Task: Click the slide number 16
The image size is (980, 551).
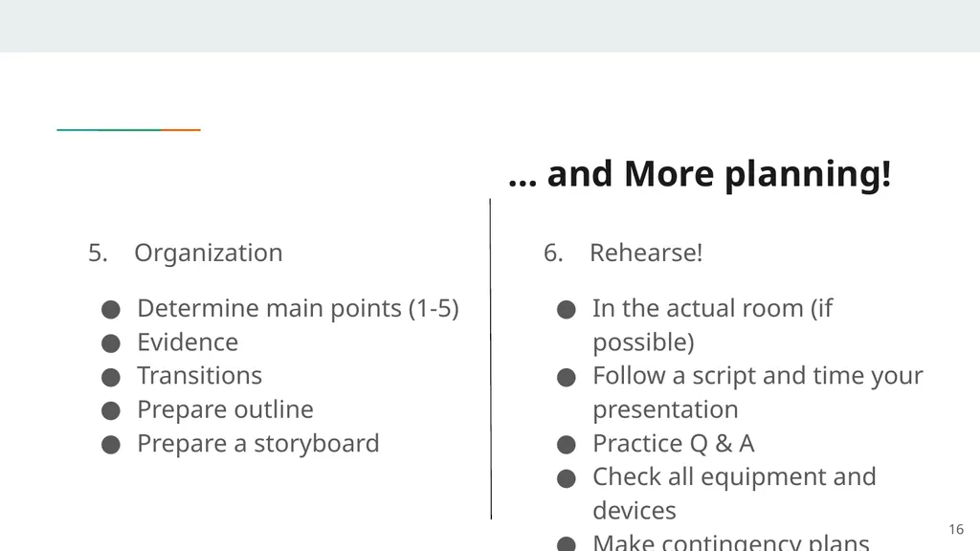Action: [x=956, y=529]
